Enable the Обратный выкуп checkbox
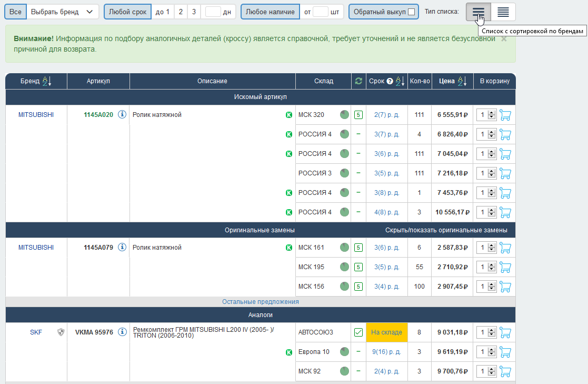 tap(411, 12)
